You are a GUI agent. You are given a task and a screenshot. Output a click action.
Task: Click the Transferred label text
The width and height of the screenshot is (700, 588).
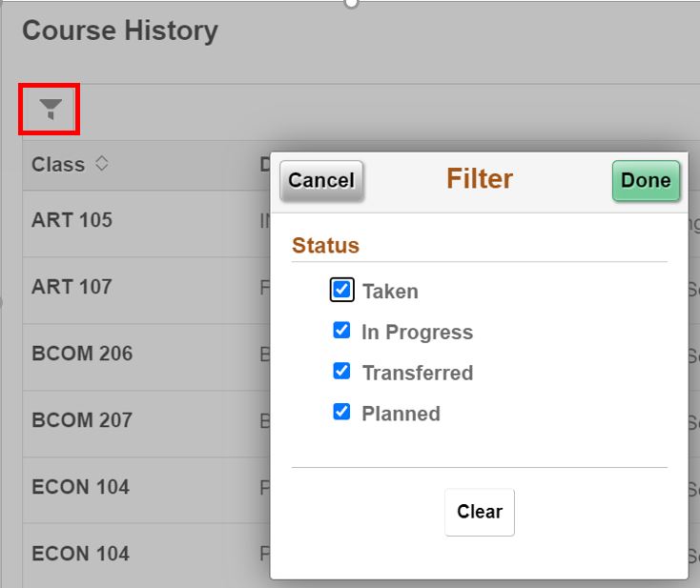pos(417,373)
